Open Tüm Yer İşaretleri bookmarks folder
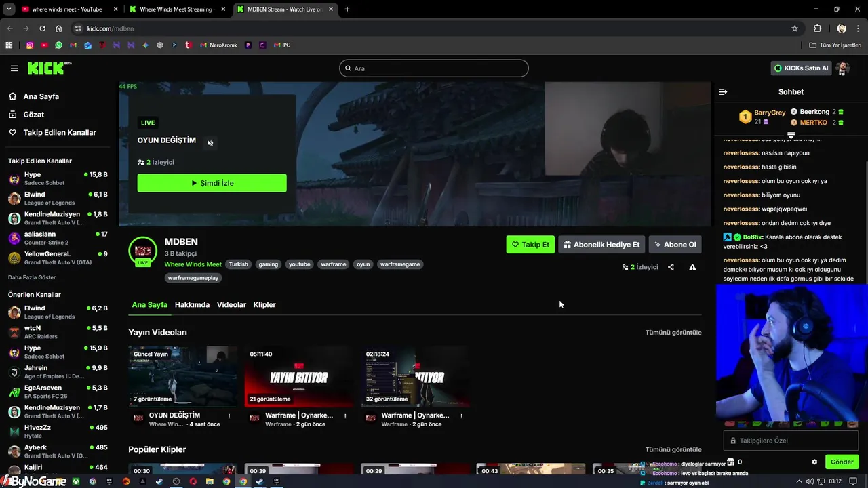 point(835,45)
